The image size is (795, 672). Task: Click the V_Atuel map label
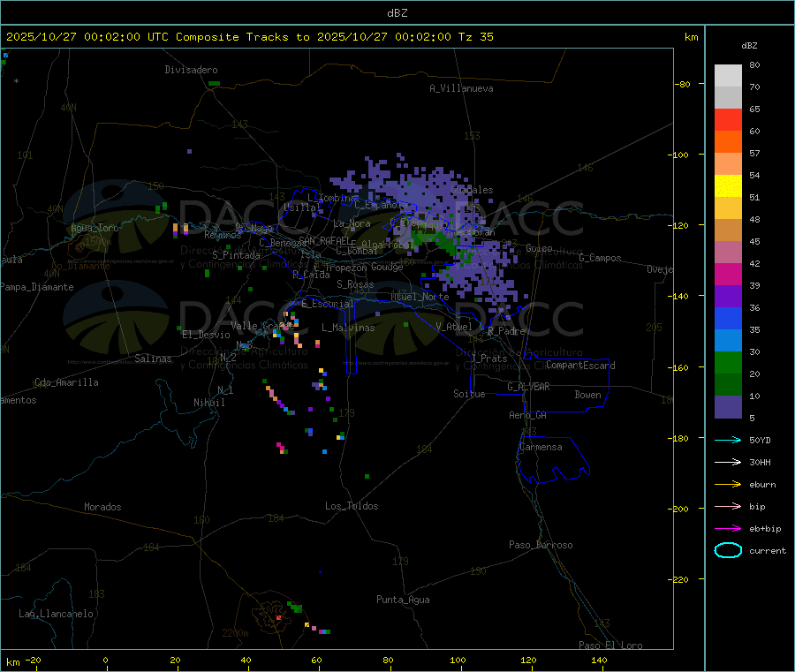pos(454,327)
